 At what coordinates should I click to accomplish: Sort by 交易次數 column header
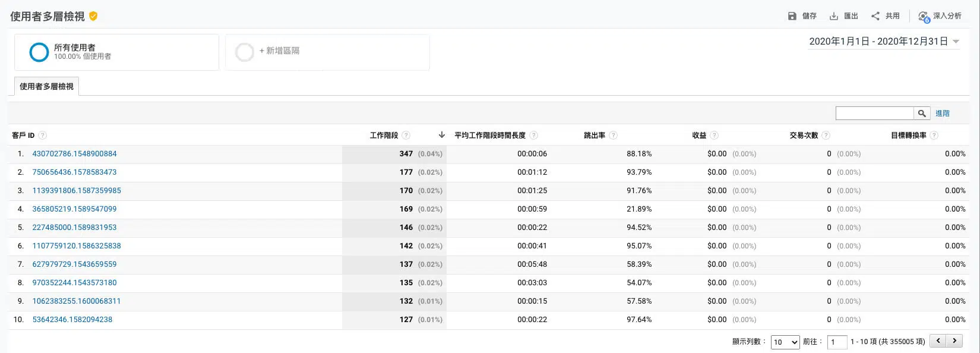pos(804,135)
